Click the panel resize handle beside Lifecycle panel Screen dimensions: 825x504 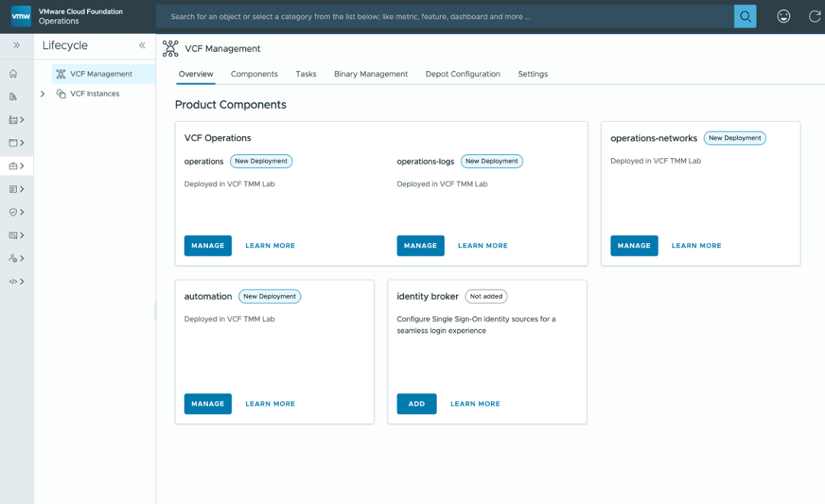tap(156, 310)
